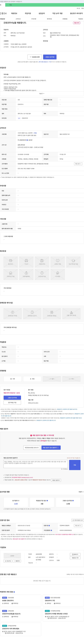Image resolution: width=84 pixels, height=644 pixels.
Task: Click the 장애인용 승강기 facility icon
Action: 32,314
